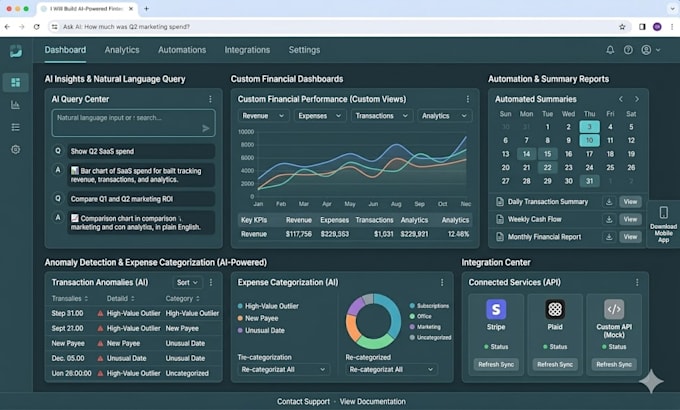View the Daily Transaction Summary
This screenshot has height=410, width=680.
[x=630, y=202]
